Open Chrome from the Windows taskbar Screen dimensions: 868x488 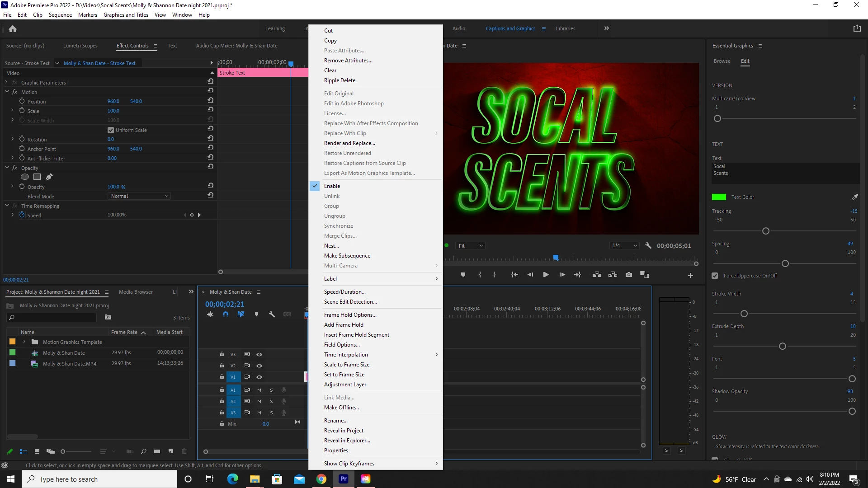click(321, 479)
